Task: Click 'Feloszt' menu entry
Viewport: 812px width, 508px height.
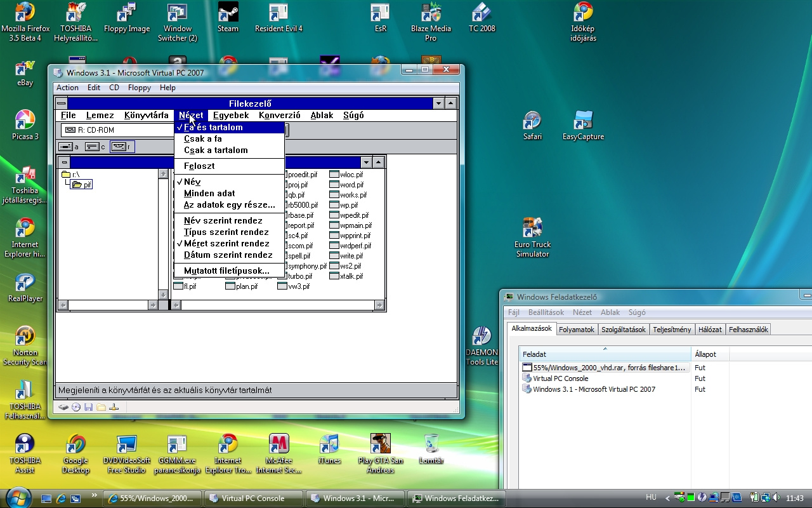Action: click(x=229, y=166)
